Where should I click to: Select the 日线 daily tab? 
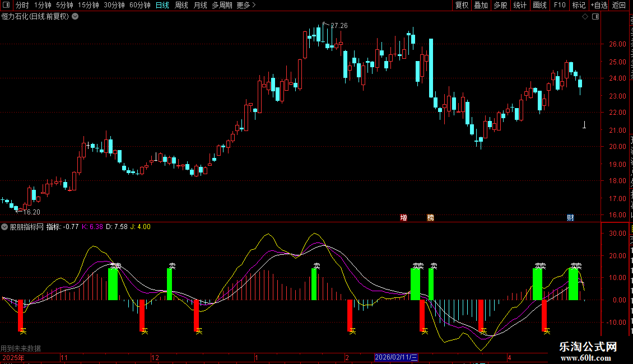(162, 5)
